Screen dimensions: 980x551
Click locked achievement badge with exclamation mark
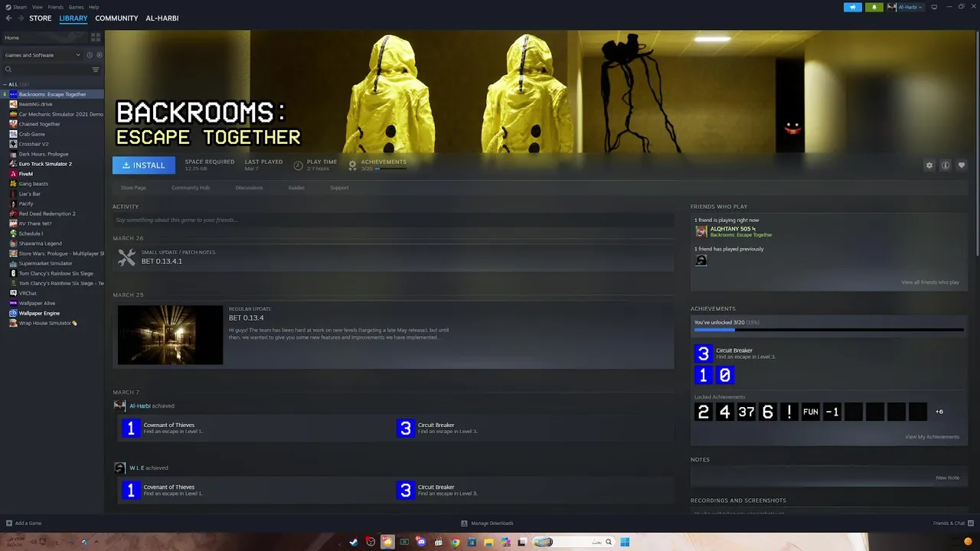click(x=789, y=412)
